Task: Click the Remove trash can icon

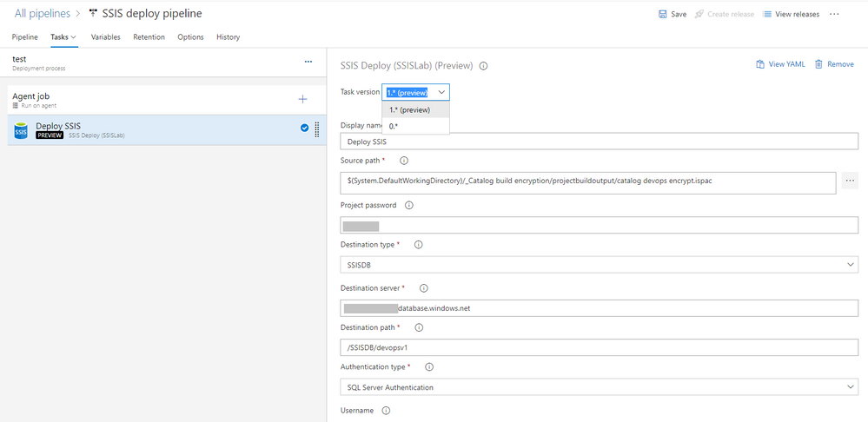Action: click(818, 64)
